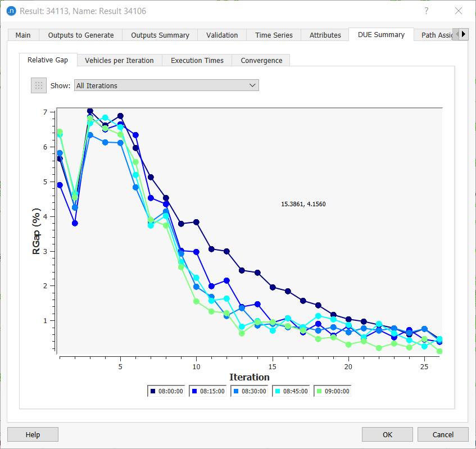Open the All Iterations dropdown

[166, 85]
